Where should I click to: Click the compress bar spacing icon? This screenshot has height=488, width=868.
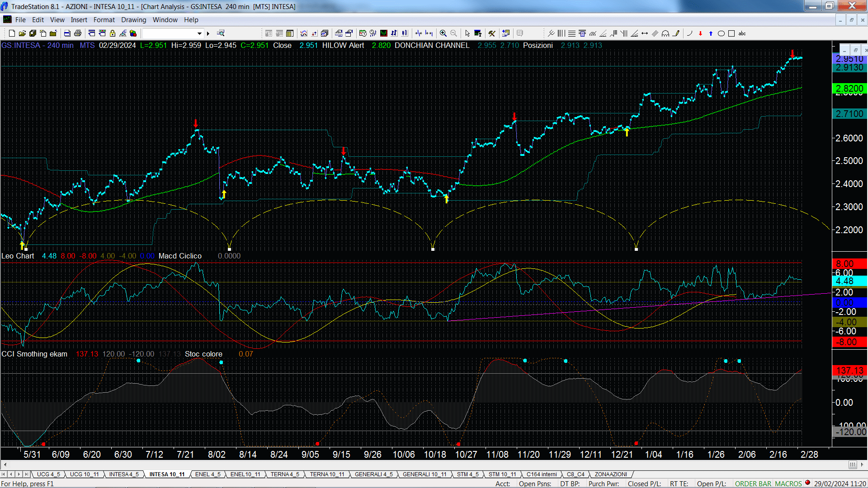[419, 33]
